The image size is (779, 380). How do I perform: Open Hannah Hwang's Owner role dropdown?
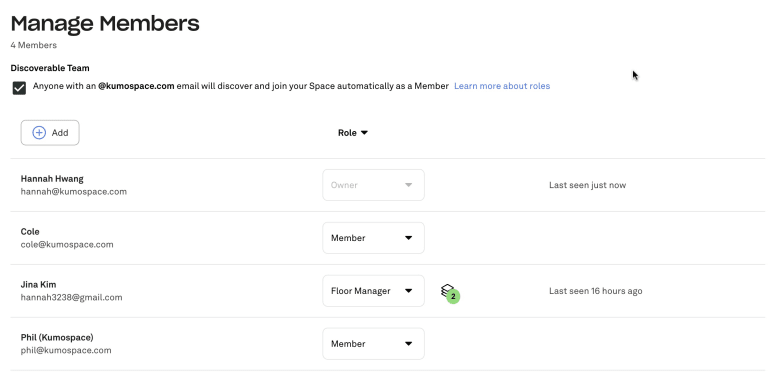tap(373, 185)
